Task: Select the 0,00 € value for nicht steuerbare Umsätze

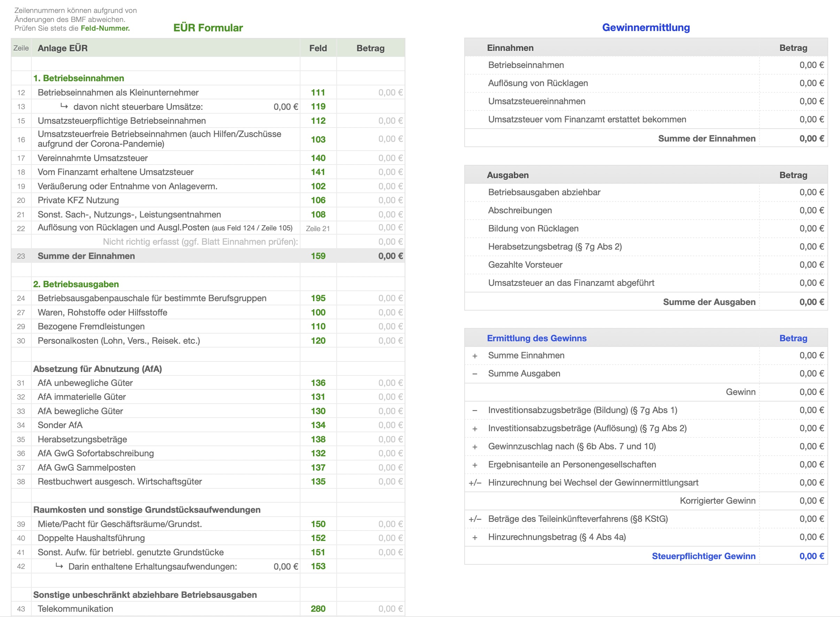Action: (x=285, y=107)
